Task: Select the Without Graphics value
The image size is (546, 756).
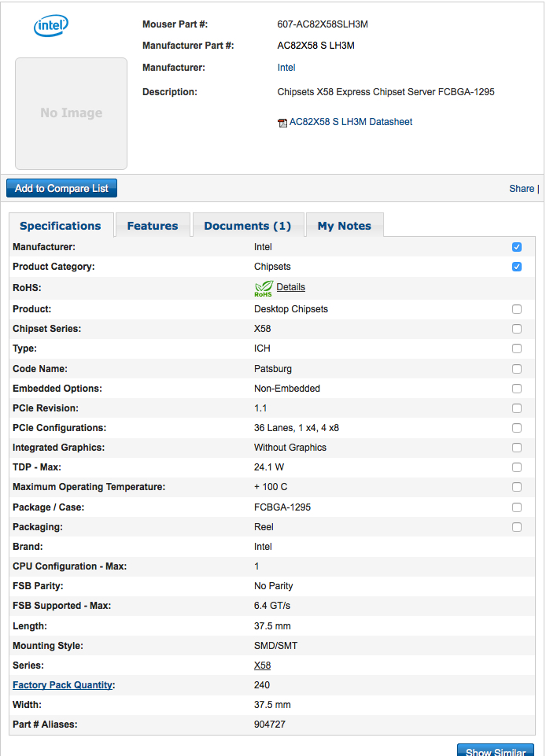Action: point(290,448)
